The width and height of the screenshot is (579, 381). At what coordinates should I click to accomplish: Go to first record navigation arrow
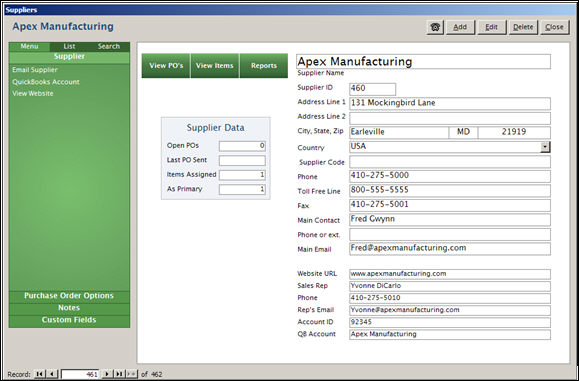(39, 374)
